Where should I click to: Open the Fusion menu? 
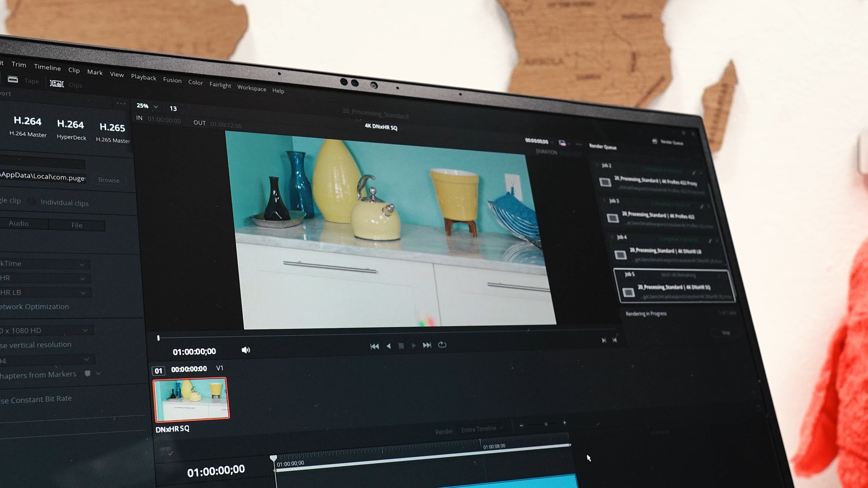(172, 80)
